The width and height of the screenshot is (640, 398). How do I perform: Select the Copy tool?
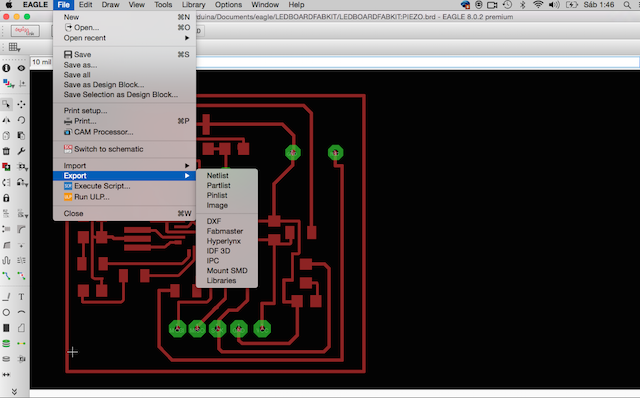pos(6,136)
